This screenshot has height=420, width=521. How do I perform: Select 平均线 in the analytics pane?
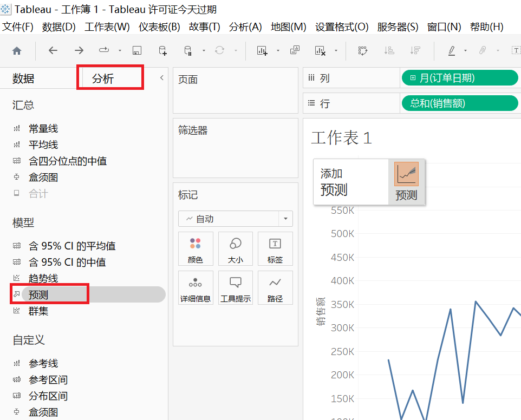[x=43, y=145]
